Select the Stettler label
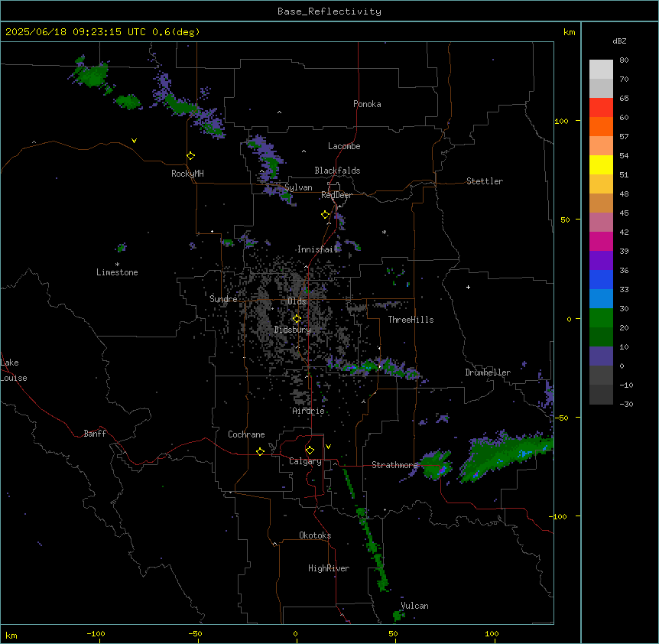 (x=485, y=181)
